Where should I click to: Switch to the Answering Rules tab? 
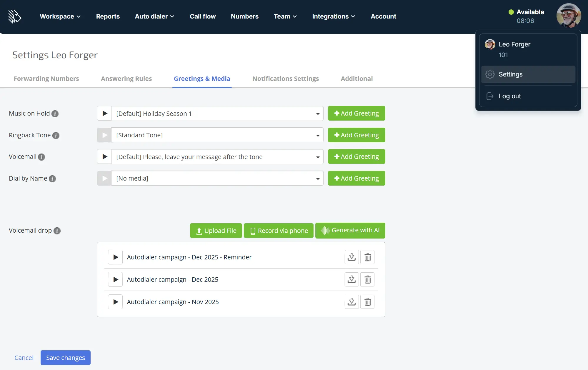[x=126, y=79]
